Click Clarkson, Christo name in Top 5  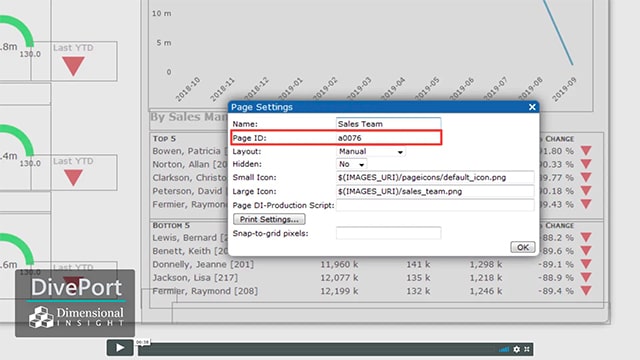[189, 178]
